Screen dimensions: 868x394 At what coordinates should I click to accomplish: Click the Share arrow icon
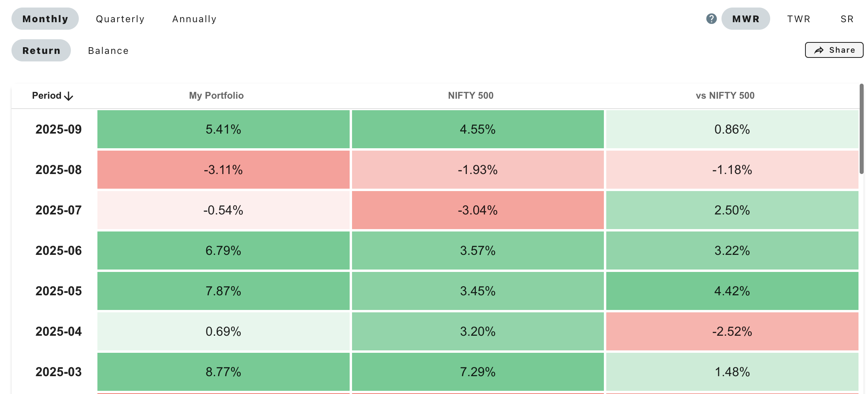819,50
